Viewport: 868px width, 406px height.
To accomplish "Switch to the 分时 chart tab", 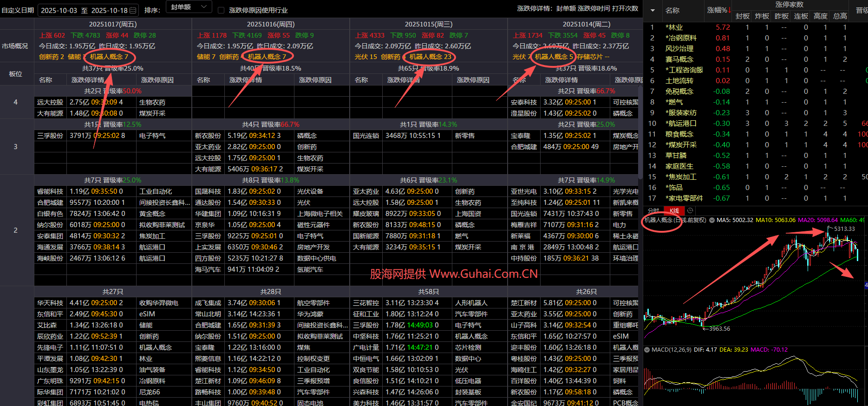I will (653, 211).
